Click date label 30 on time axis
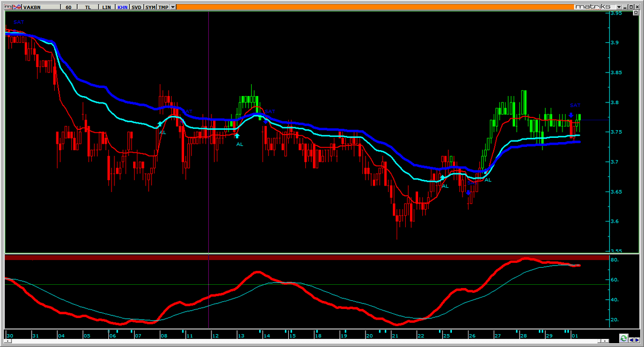This screenshot has height=347, width=644. (9, 336)
